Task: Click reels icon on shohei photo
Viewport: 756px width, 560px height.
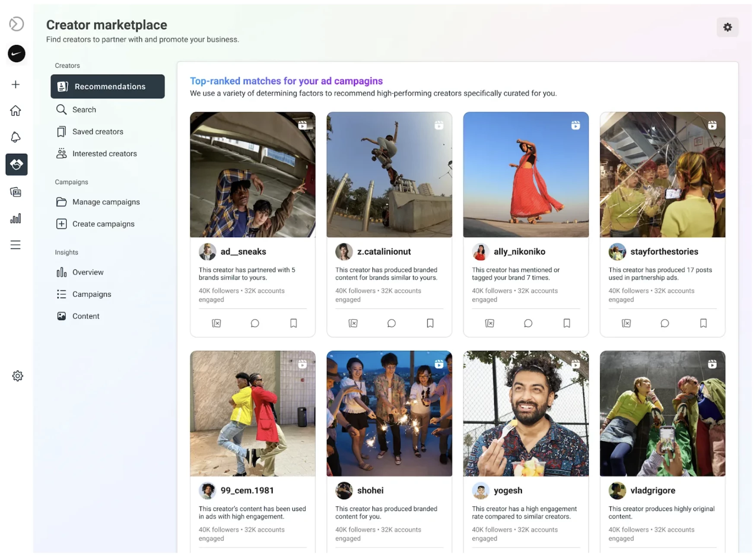Action: (439, 364)
